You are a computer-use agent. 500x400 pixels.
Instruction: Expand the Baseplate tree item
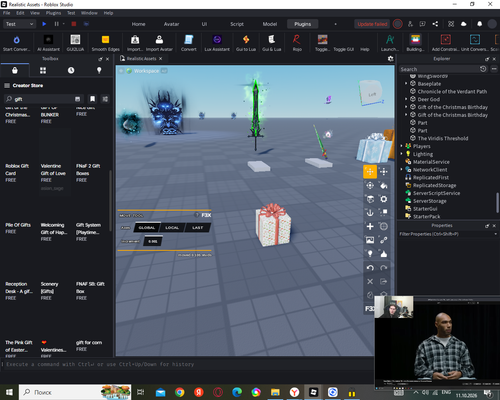pos(406,84)
